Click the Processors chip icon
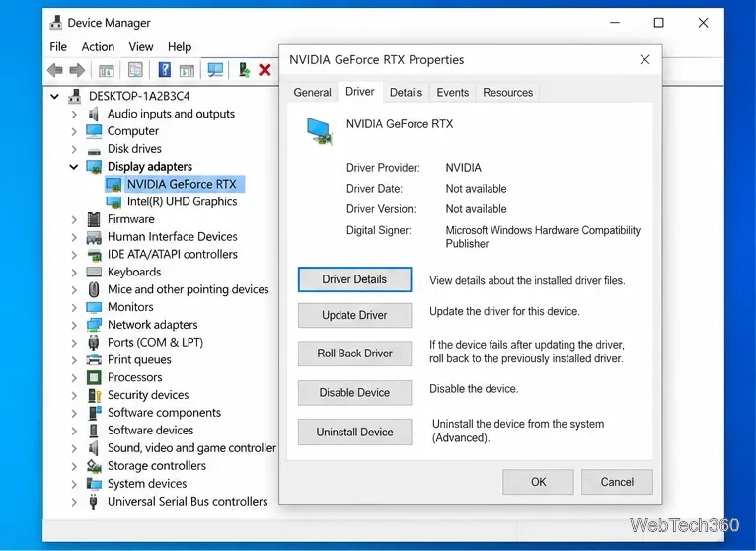The image size is (756, 551). point(94,377)
